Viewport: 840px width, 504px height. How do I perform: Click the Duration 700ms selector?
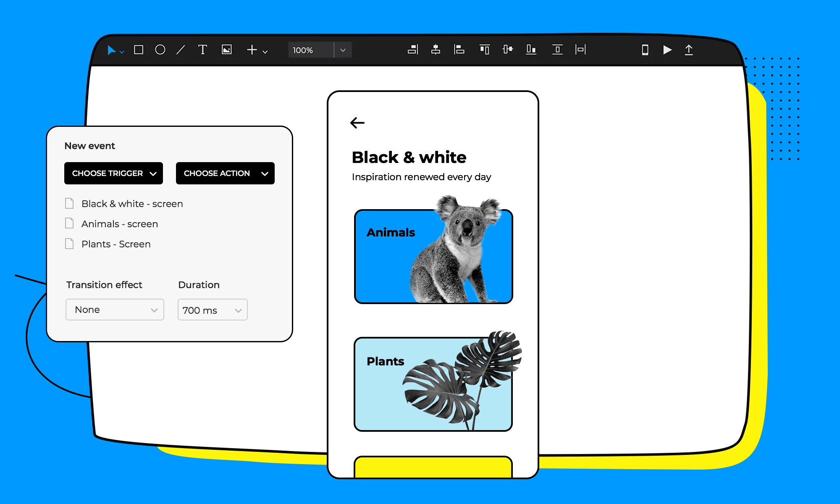coord(211,310)
